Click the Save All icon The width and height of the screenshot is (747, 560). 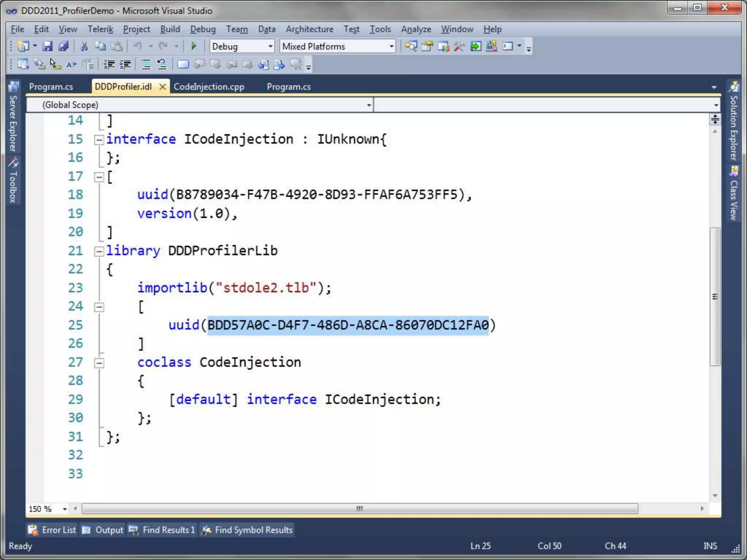[x=63, y=46]
